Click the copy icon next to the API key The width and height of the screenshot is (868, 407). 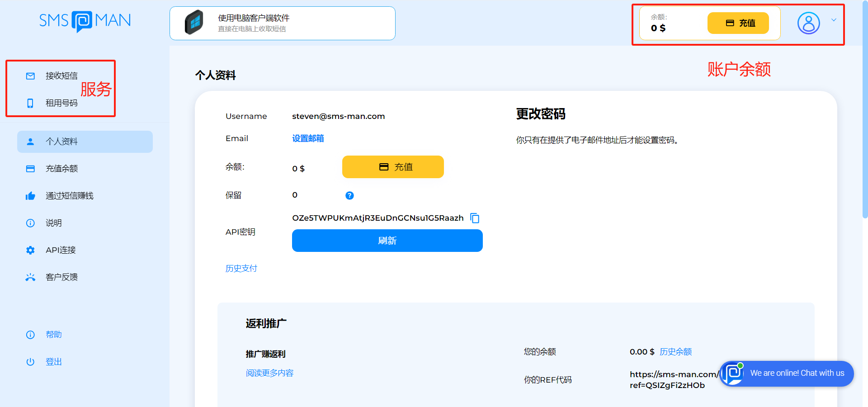point(475,218)
